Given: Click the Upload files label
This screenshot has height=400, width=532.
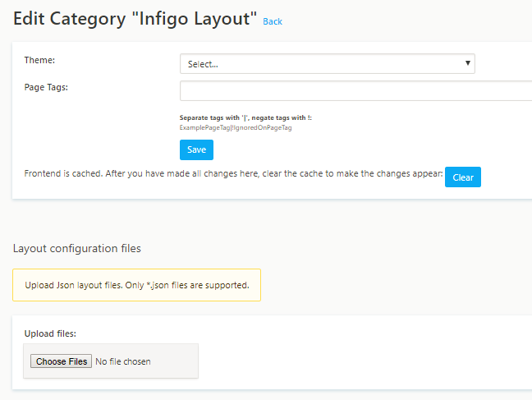Looking at the screenshot, I should point(50,333).
